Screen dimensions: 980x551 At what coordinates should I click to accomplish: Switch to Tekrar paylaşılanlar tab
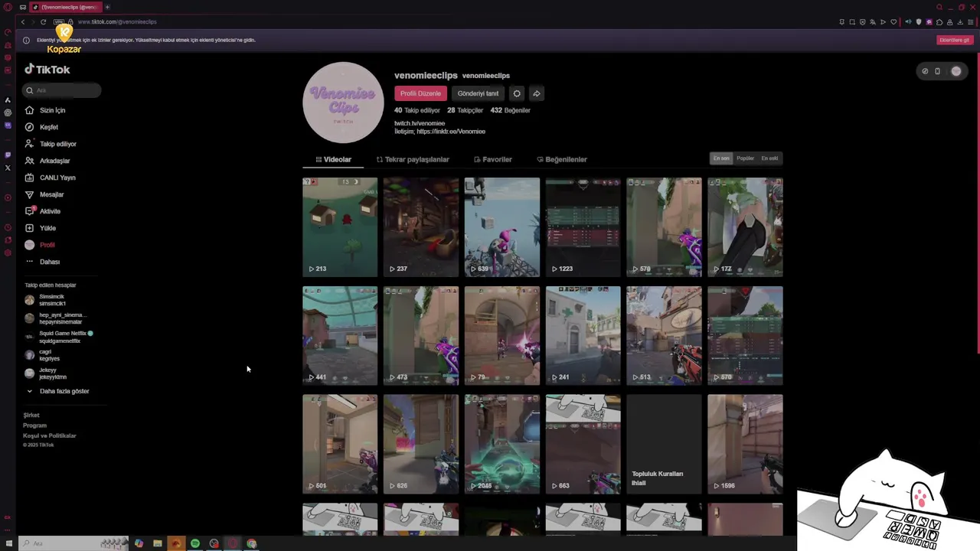click(x=413, y=159)
